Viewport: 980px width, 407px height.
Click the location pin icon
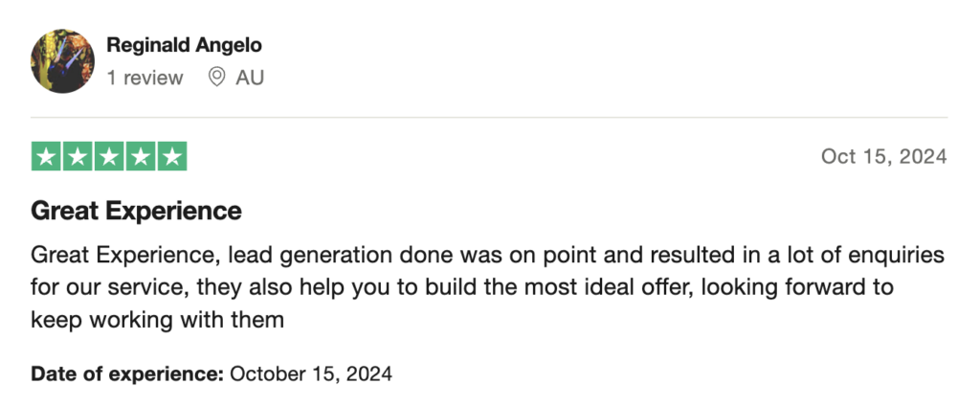pos(216,78)
